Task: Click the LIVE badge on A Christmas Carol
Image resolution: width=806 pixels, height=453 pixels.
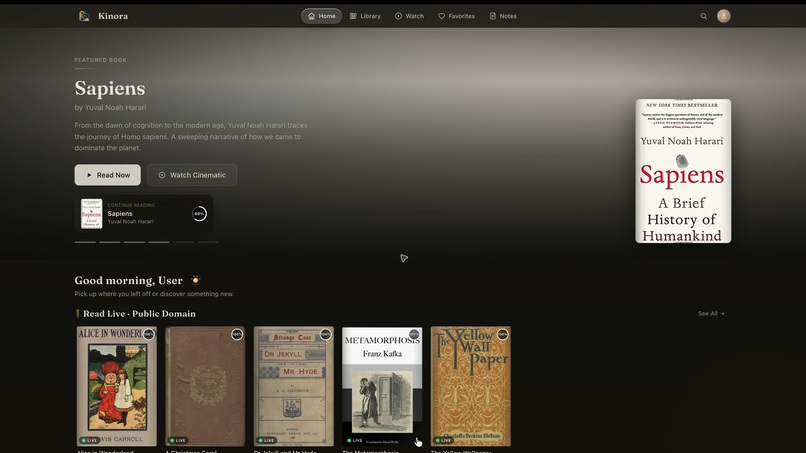Action: coord(178,440)
